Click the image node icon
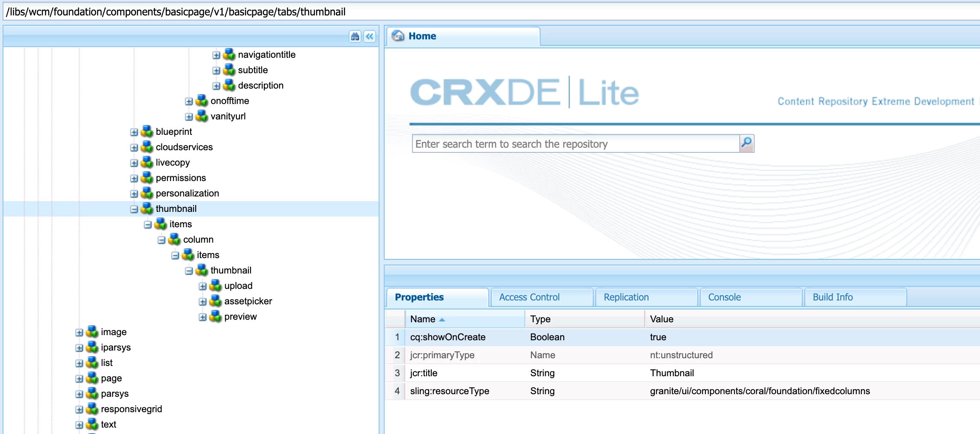Viewport: 980px width, 434px height. pyautogui.click(x=93, y=332)
